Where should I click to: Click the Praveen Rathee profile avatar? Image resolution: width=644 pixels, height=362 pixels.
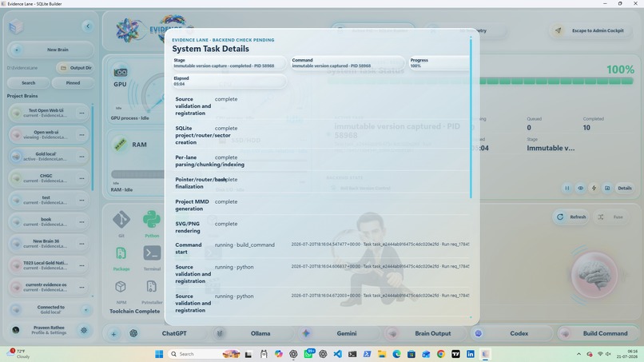pyautogui.click(x=16, y=330)
